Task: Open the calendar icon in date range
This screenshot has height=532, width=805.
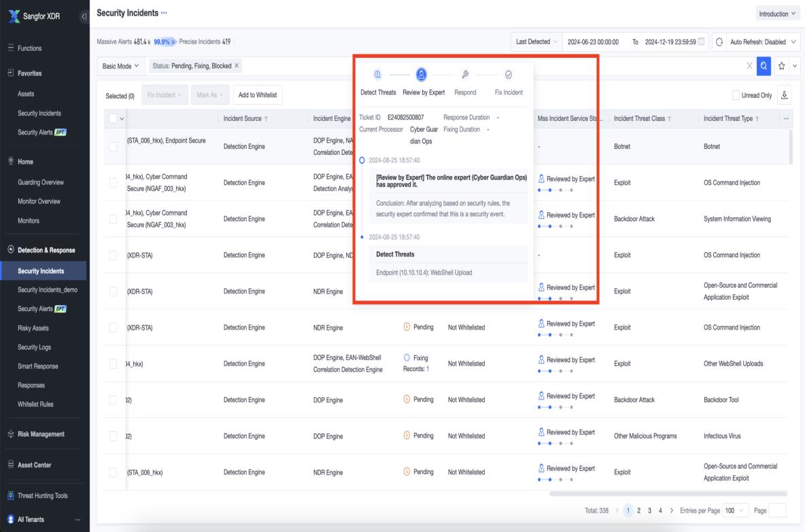Action: pyautogui.click(x=701, y=41)
